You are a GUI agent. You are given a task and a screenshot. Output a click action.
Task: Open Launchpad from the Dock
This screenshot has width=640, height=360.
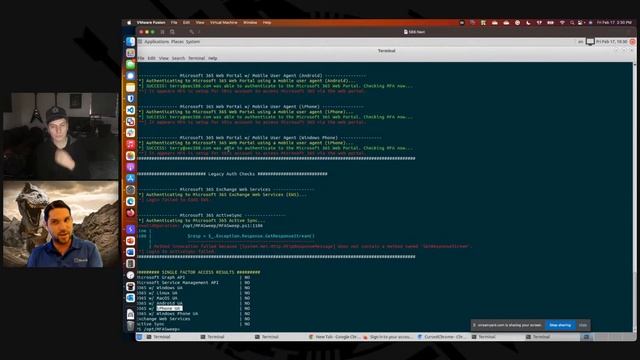[x=130, y=53]
